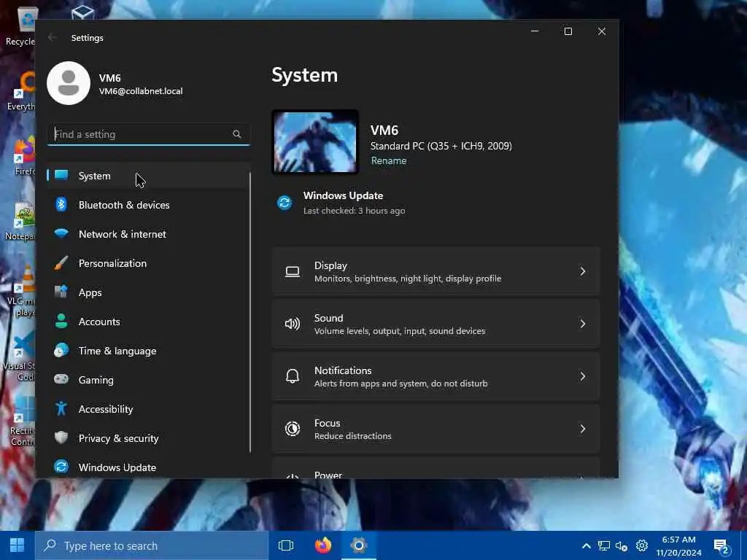Screen dimensions: 747x560
Task: Open the Windows Start button
Action: tap(18, 545)
